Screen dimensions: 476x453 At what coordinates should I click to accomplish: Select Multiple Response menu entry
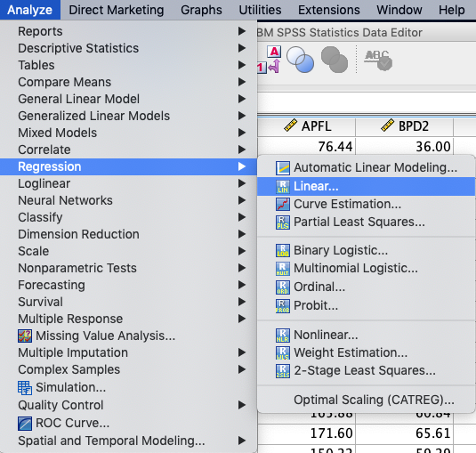coord(128,319)
